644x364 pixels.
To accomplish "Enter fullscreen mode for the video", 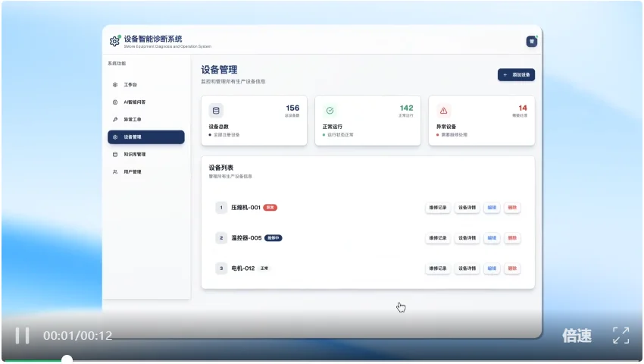I will pyautogui.click(x=621, y=336).
